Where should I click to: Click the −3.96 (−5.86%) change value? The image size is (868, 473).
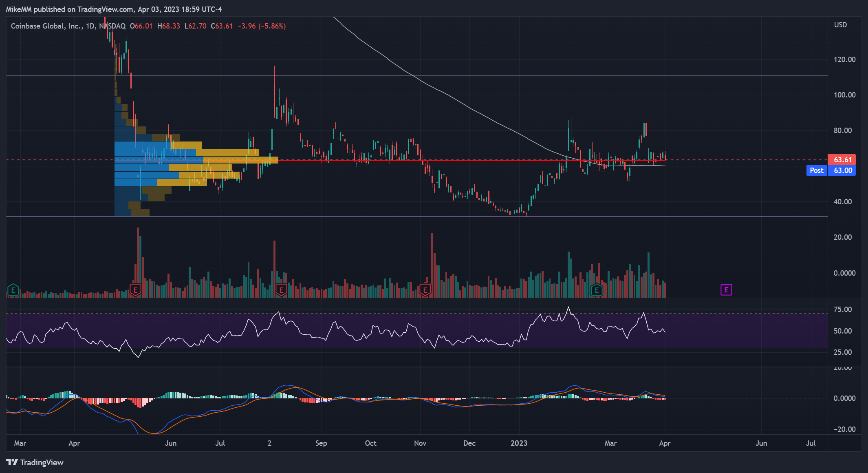[262, 26]
